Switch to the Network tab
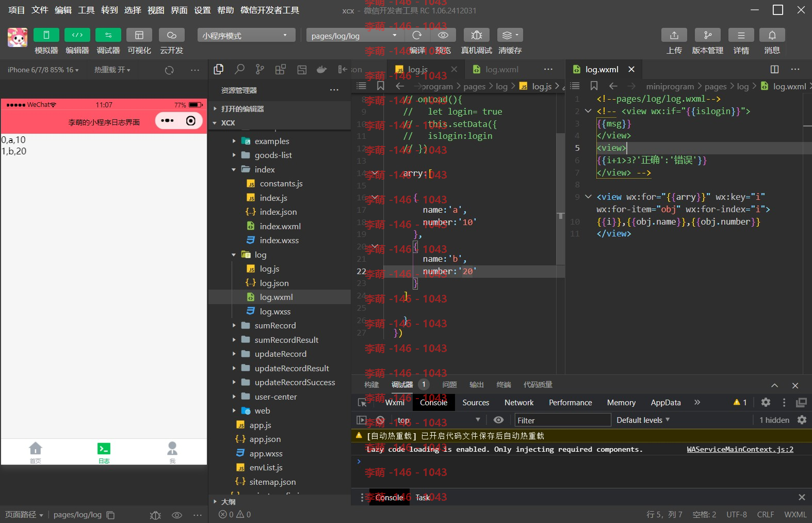The image size is (812, 523). (519, 403)
